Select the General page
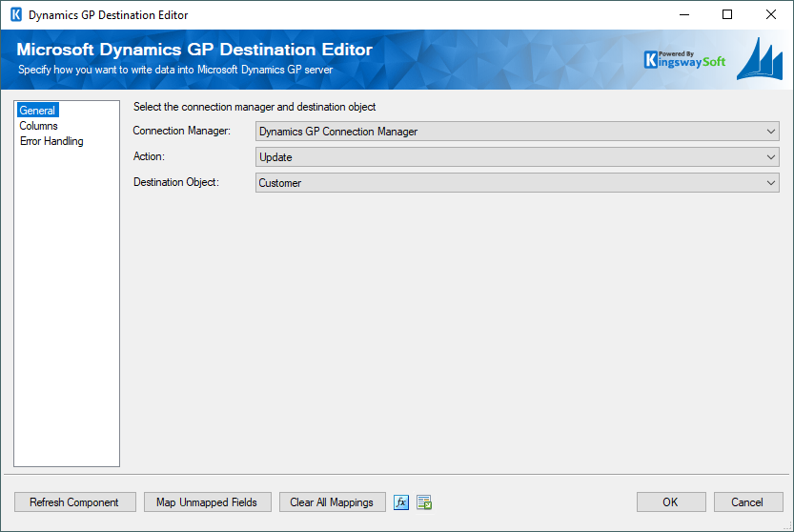794x532 pixels. pyautogui.click(x=37, y=110)
